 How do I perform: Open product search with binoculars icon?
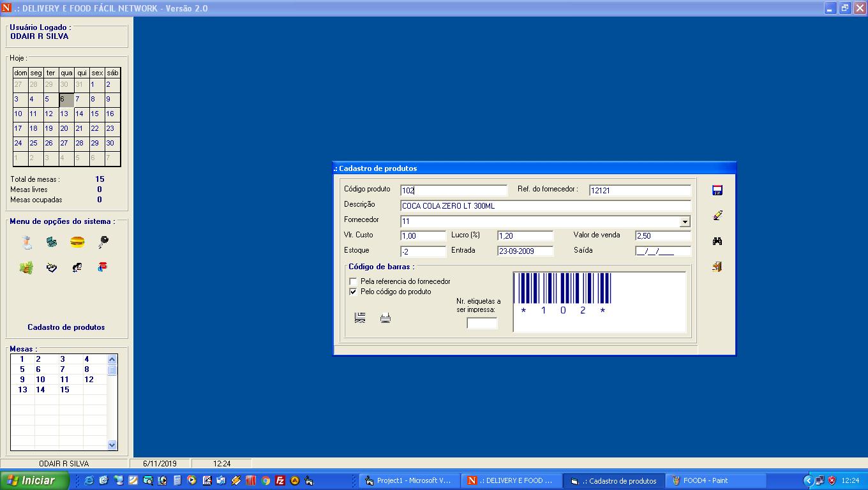717,241
